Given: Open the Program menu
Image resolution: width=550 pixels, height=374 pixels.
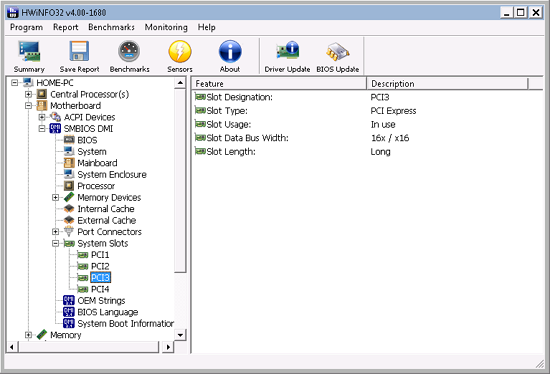Looking at the screenshot, I should point(26,27).
